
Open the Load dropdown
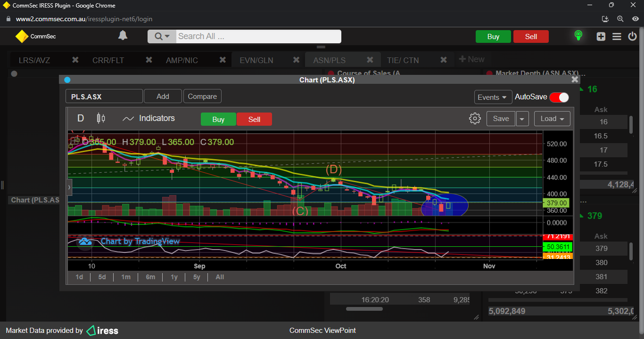pos(552,119)
